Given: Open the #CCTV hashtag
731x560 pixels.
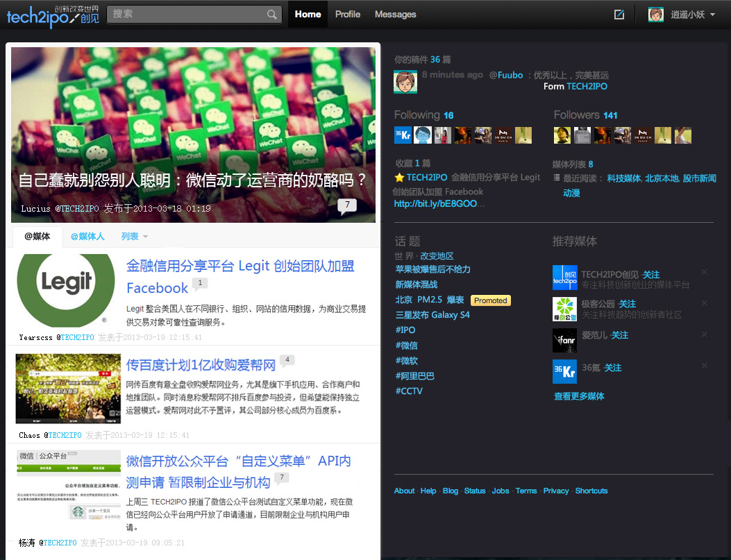Looking at the screenshot, I should pyautogui.click(x=409, y=391).
